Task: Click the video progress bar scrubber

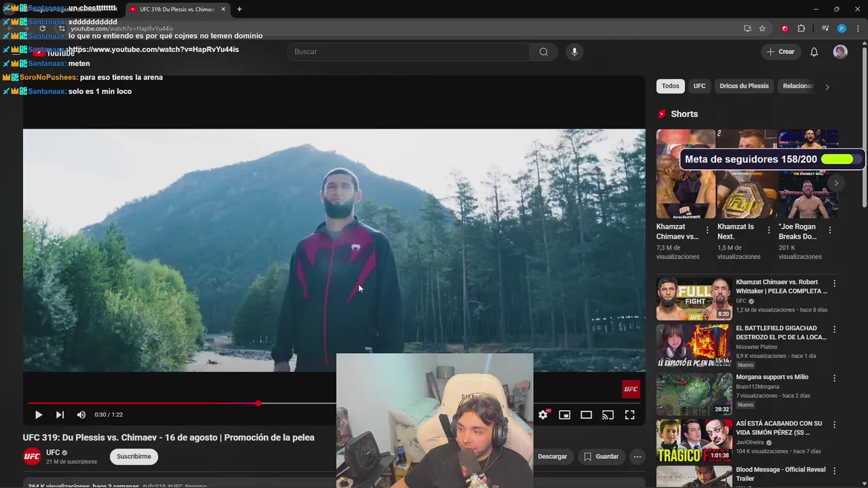Action: coord(258,403)
